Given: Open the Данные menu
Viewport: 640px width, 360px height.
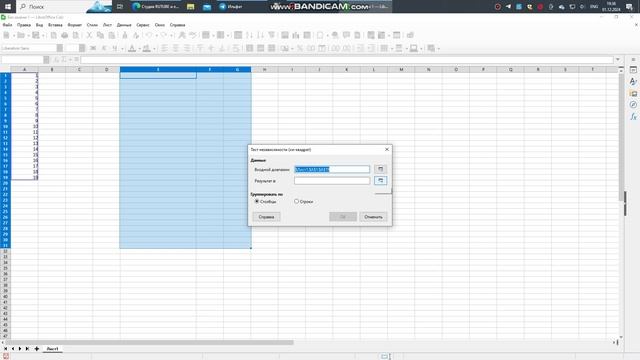Looking at the screenshot, I should point(124,25).
